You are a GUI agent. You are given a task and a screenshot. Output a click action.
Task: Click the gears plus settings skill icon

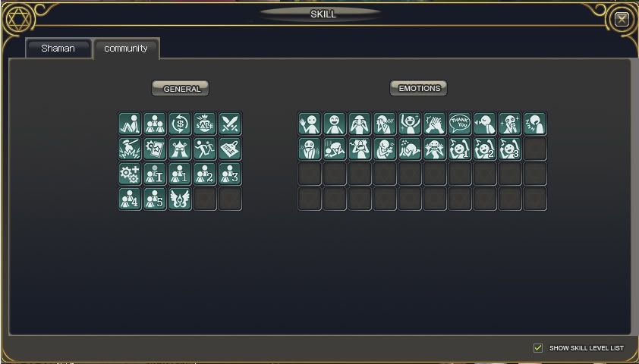click(x=130, y=174)
